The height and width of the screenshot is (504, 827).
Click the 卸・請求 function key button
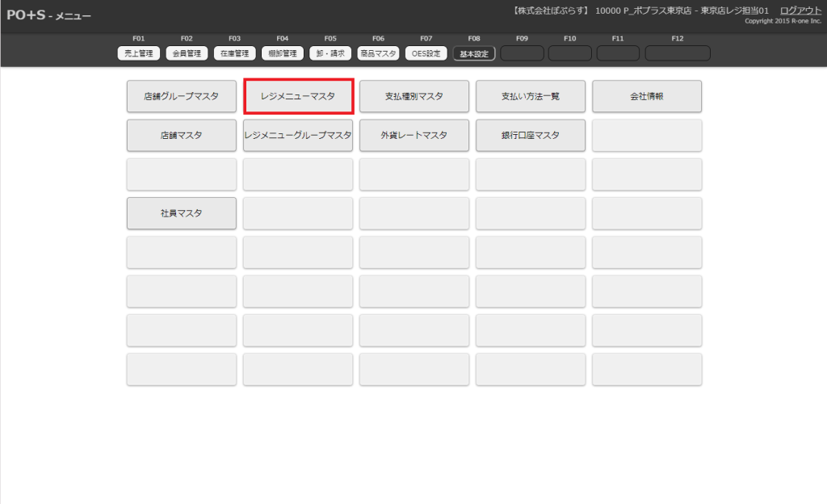(330, 53)
